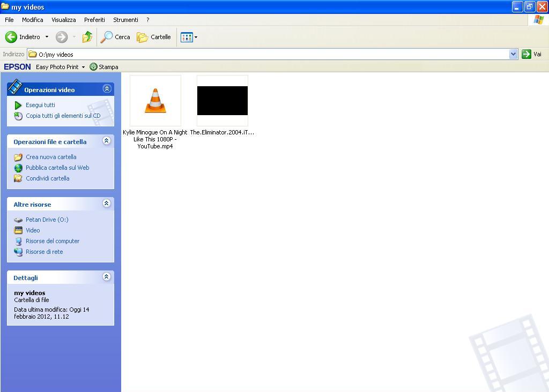
Task: Click the Kylie Minogue file name label
Action: point(155,139)
